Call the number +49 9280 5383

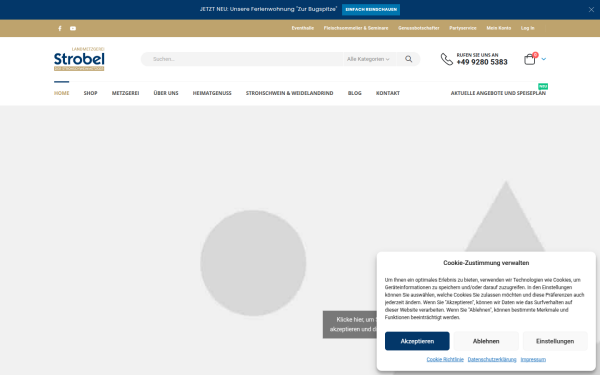(482, 62)
